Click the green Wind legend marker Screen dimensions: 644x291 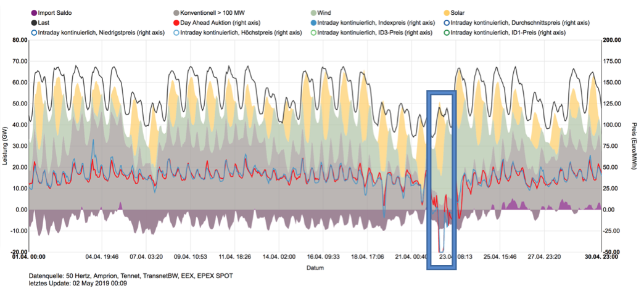coord(313,12)
